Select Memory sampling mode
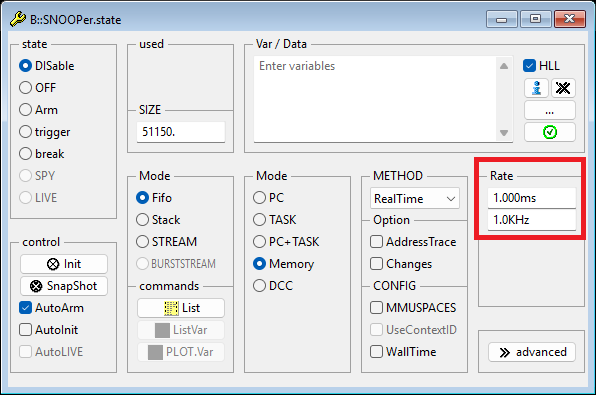The height and width of the screenshot is (395, 596). 284,264
